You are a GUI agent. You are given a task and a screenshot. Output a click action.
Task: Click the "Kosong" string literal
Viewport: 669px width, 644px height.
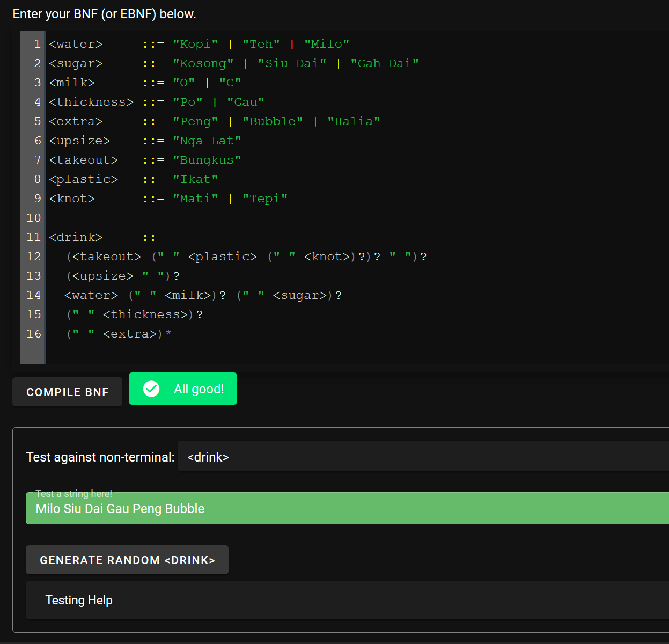coord(203,63)
